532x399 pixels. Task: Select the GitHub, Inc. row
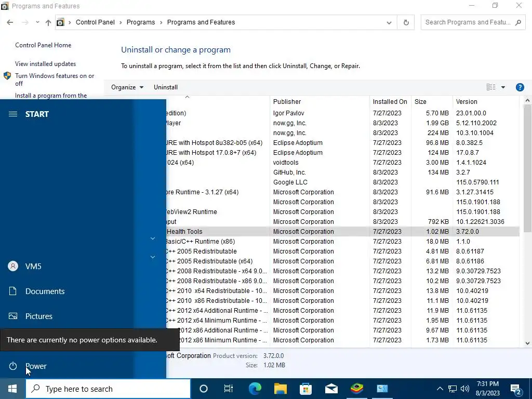[x=342, y=172]
